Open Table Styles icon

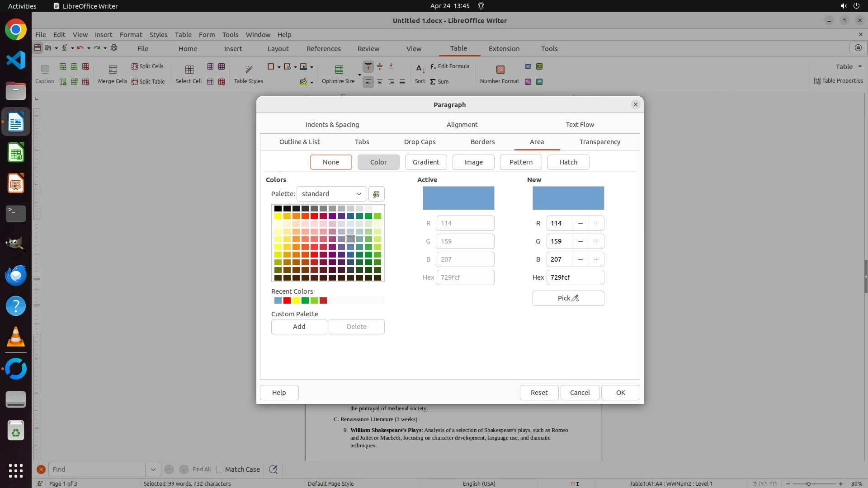pyautogui.click(x=249, y=70)
